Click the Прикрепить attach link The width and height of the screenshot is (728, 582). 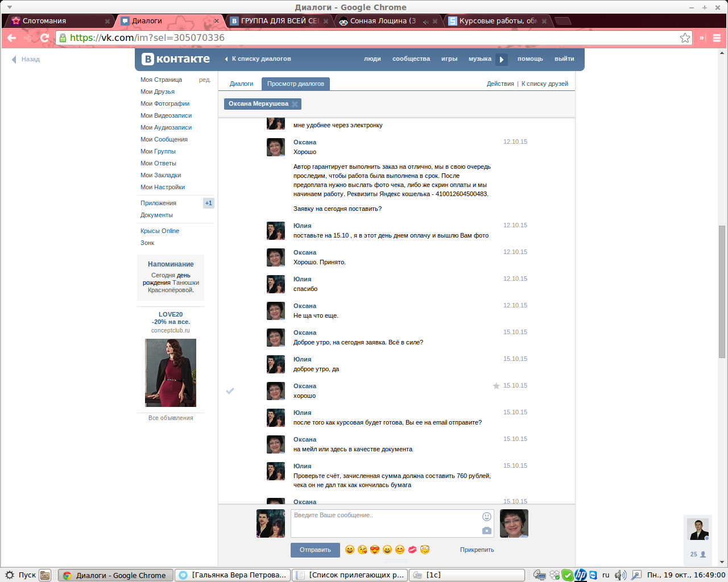[x=477, y=550]
